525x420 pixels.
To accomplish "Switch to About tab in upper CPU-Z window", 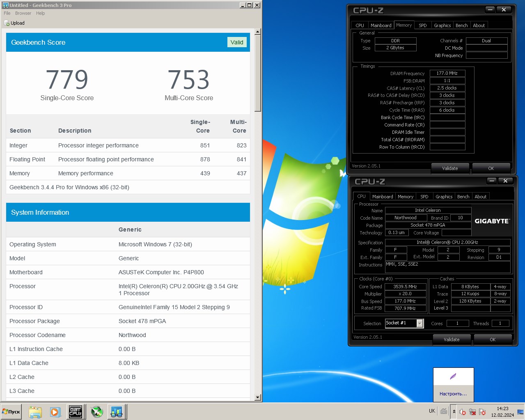I will (x=479, y=25).
